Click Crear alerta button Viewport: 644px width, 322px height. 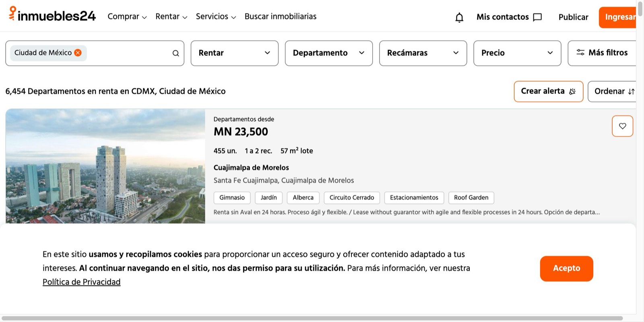(x=548, y=91)
